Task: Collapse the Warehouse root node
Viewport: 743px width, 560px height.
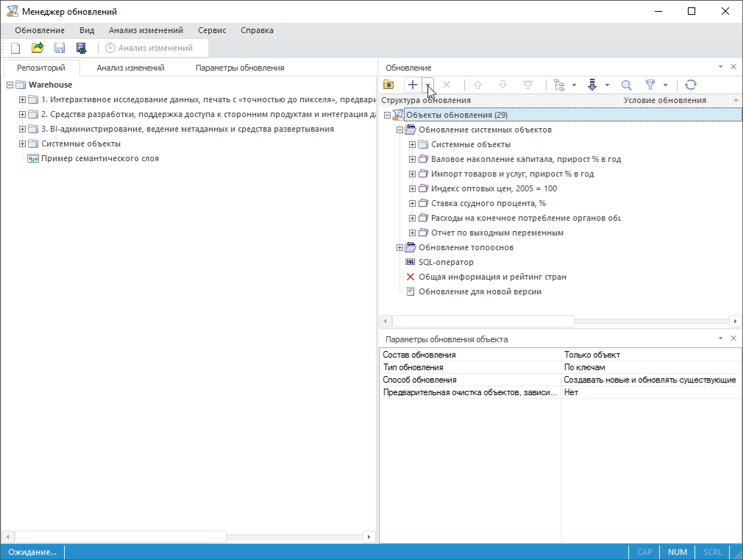Action: click(x=10, y=85)
